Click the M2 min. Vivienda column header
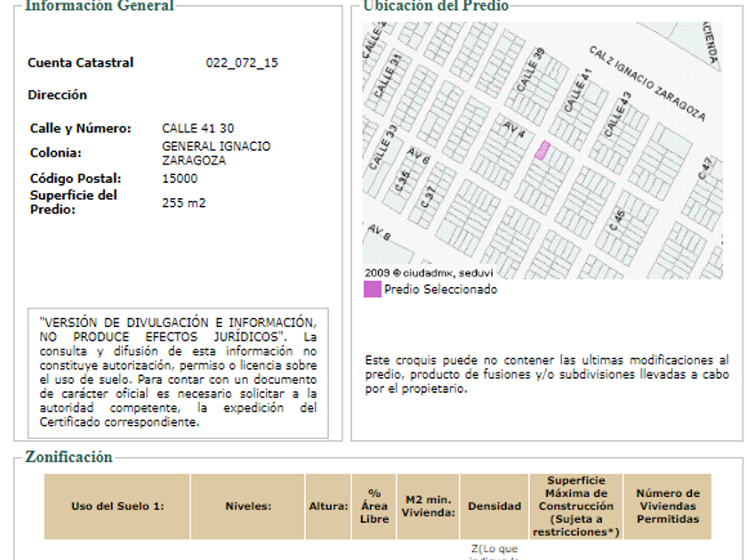The image size is (747, 560). click(428, 506)
